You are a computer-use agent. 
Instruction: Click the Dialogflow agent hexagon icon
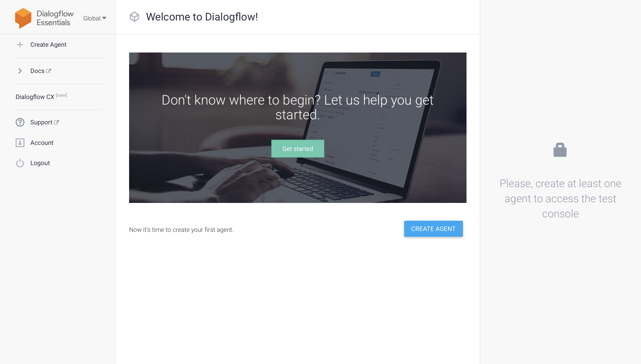coord(135,16)
